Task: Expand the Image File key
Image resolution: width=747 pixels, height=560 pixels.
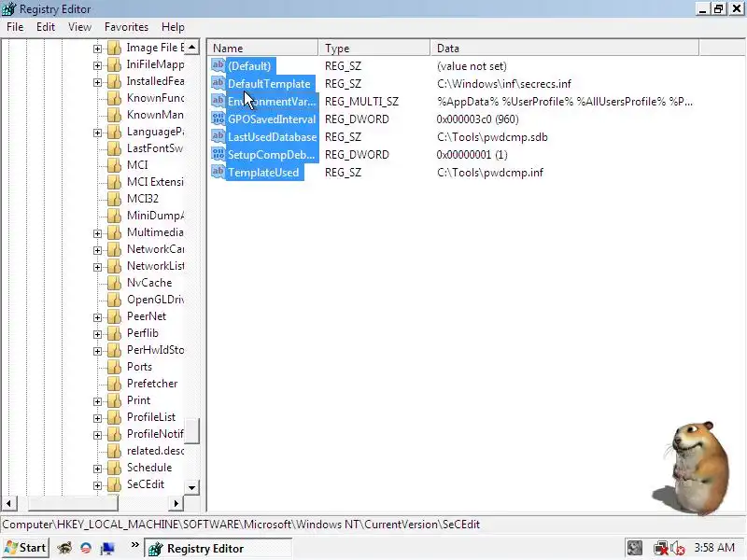Action: click(x=98, y=49)
